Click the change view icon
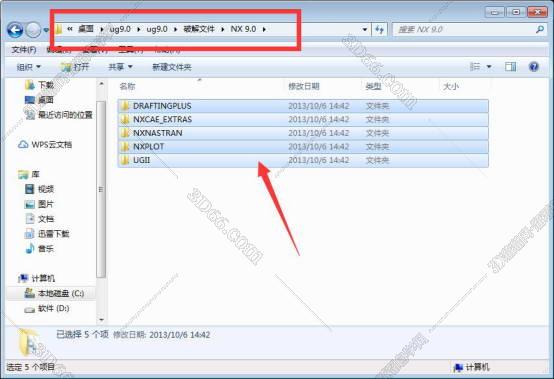 (x=475, y=66)
